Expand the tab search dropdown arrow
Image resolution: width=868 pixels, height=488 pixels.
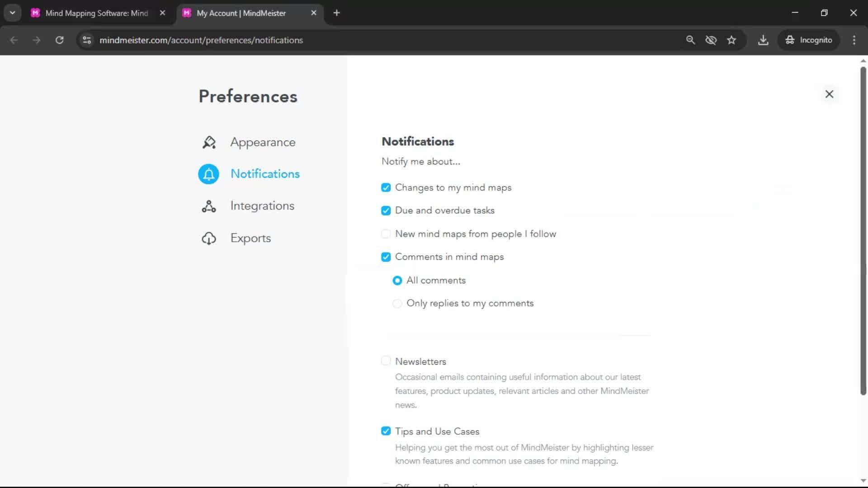[x=13, y=13]
